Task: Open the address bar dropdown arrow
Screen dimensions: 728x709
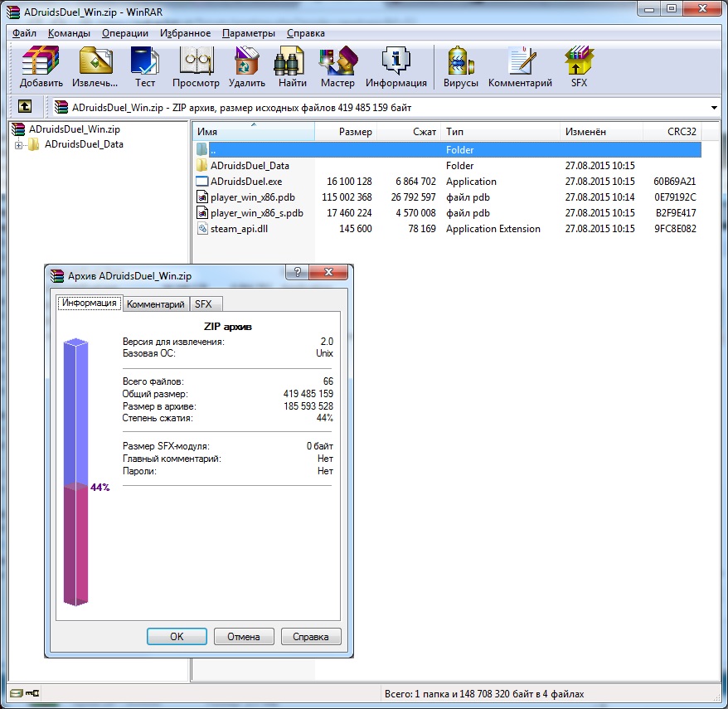Action: click(x=714, y=108)
